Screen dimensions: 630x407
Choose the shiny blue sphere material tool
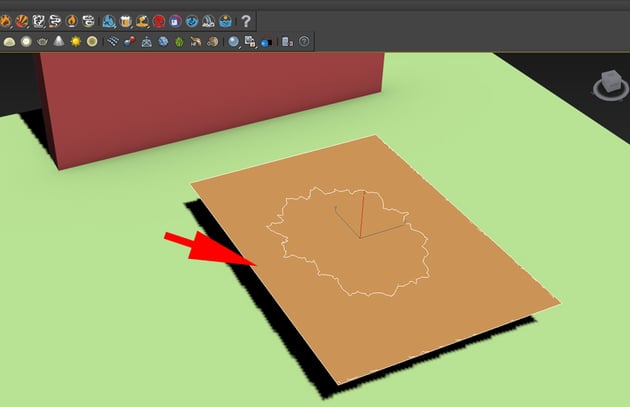click(233, 41)
